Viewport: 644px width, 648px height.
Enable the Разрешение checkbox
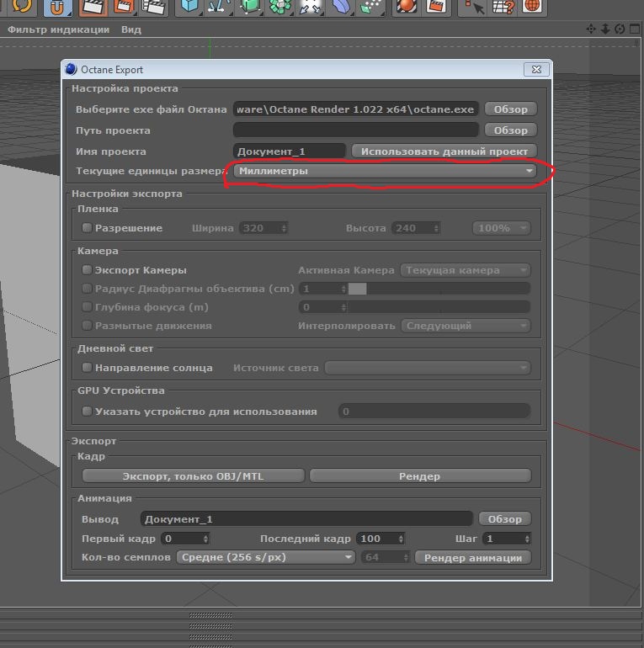pyautogui.click(x=87, y=228)
